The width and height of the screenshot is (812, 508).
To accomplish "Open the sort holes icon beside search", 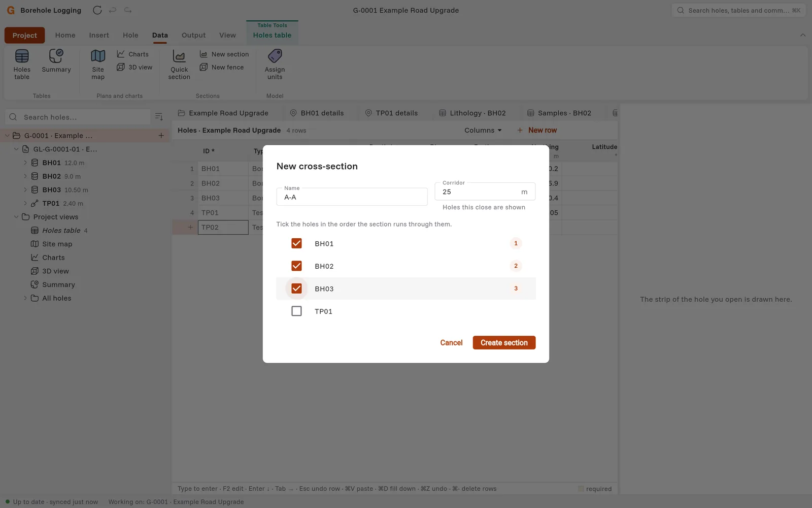I will point(159,117).
